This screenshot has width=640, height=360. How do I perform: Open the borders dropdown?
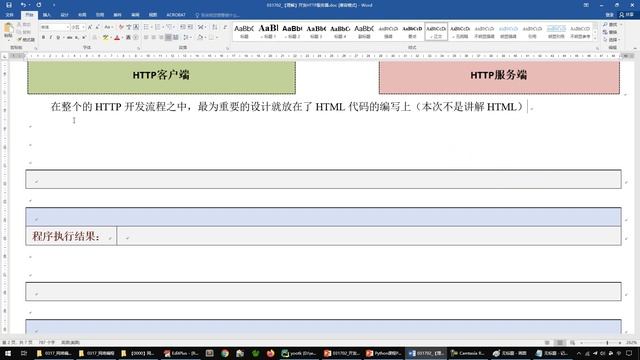[213, 38]
